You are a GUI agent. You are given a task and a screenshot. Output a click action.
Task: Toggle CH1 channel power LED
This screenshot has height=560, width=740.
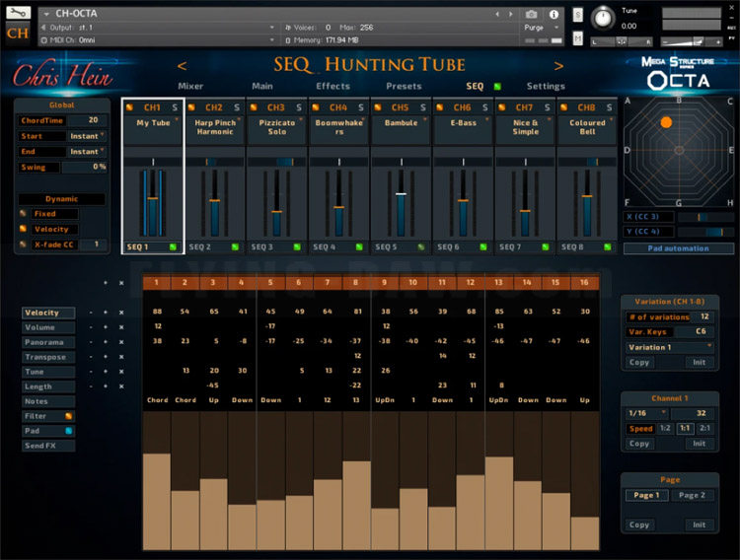click(x=129, y=107)
